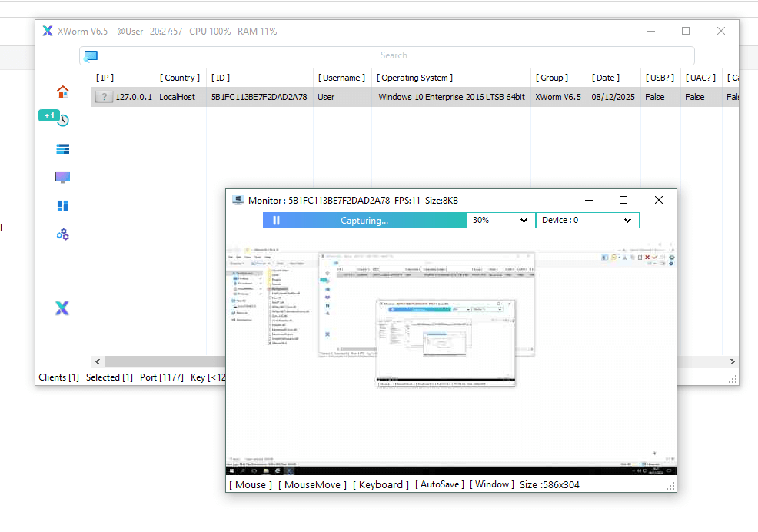
Task: Select the apps grid icon in the sidebar
Action: coord(62,205)
